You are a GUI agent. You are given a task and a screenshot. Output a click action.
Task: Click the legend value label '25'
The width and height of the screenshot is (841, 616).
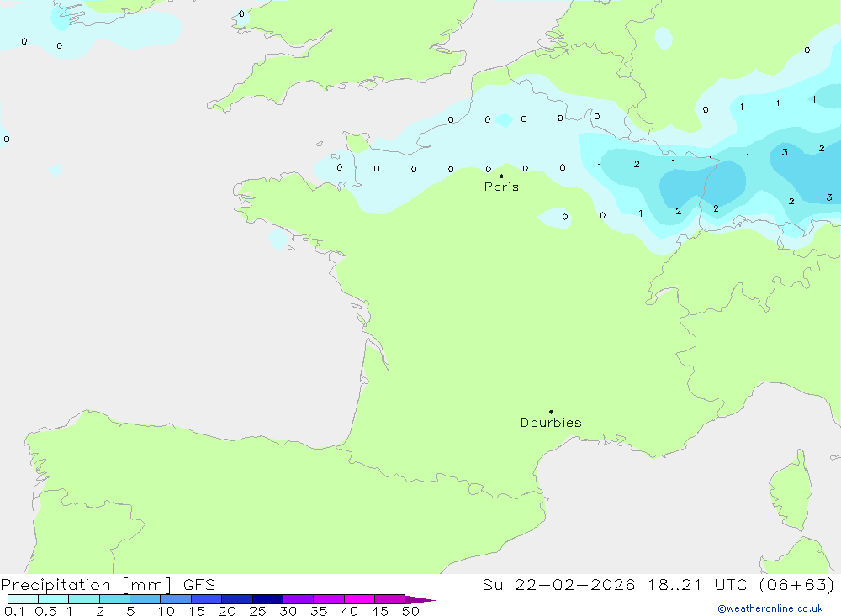(258, 611)
